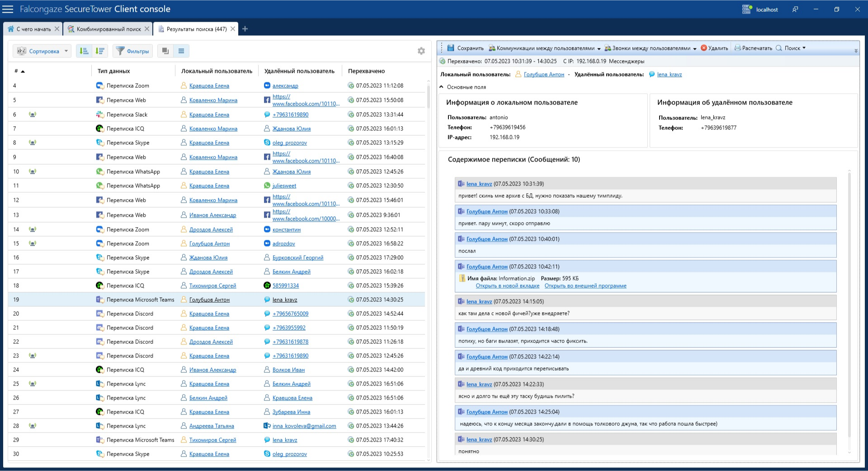
Task: Open the Сортировка dropdown
Action: click(42, 51)
